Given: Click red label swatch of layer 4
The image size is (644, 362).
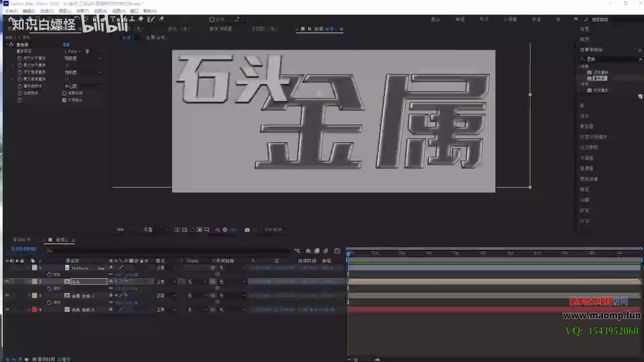Looking at the screenshot, I should pos(34,310).
